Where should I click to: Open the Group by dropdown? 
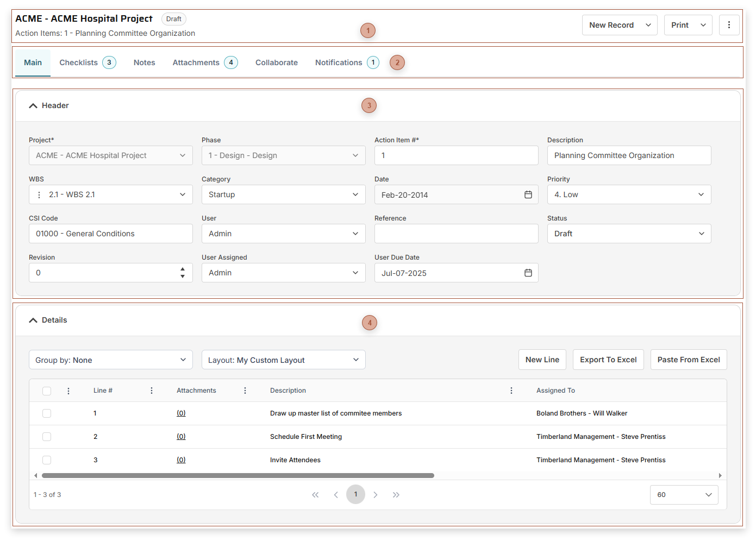[x=110, y=360]
